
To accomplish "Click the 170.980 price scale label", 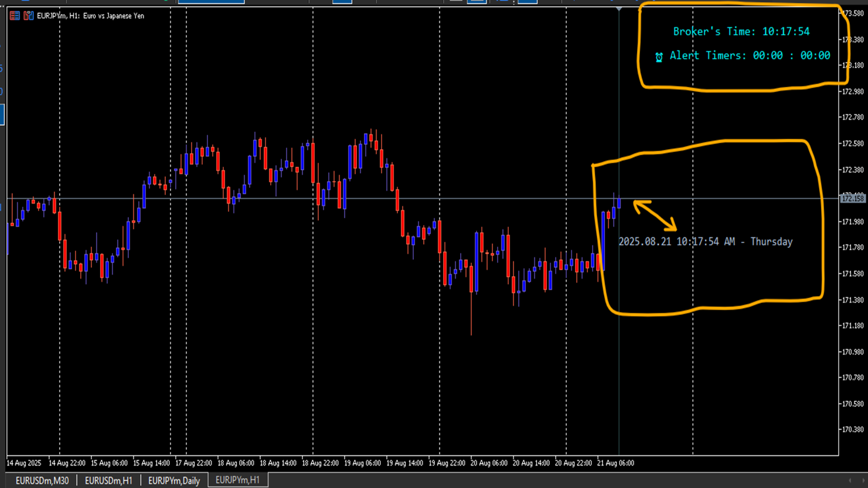I will click(x=853, y=352).
